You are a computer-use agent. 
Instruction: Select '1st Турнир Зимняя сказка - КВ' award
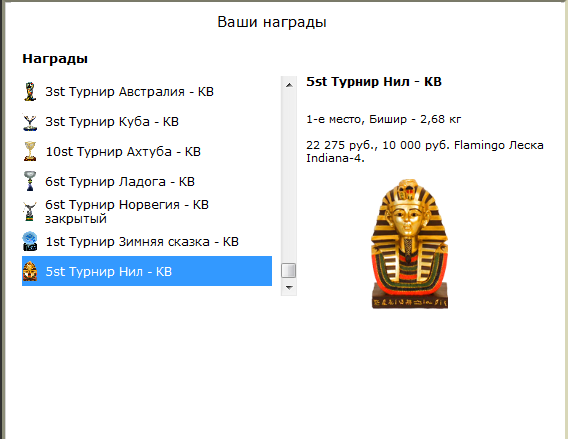[147, 242]
